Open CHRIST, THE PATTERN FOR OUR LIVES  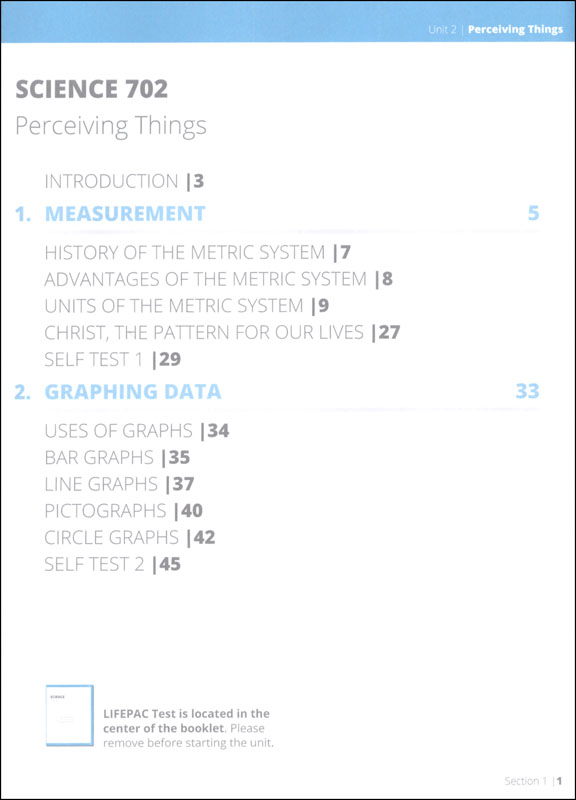(222, 332)
